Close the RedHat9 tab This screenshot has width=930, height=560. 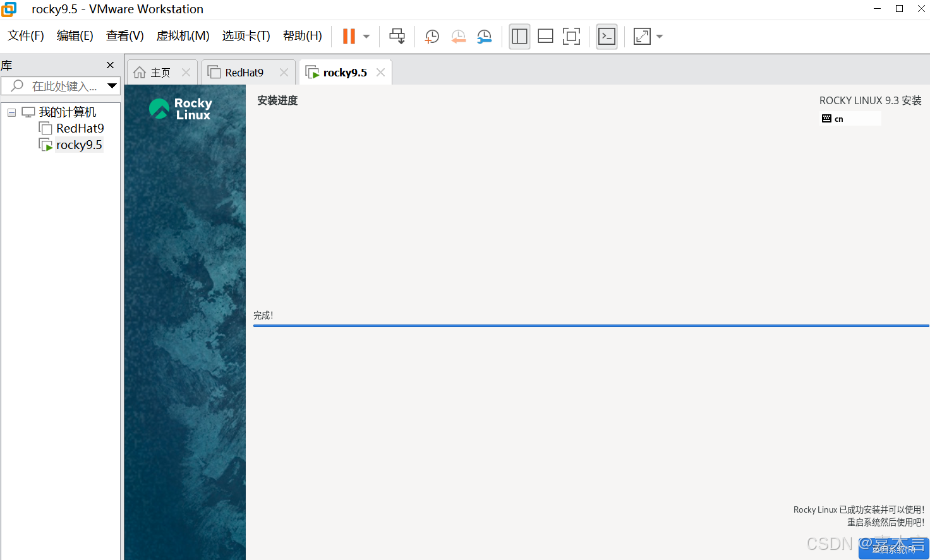click(x=284, y=73)
